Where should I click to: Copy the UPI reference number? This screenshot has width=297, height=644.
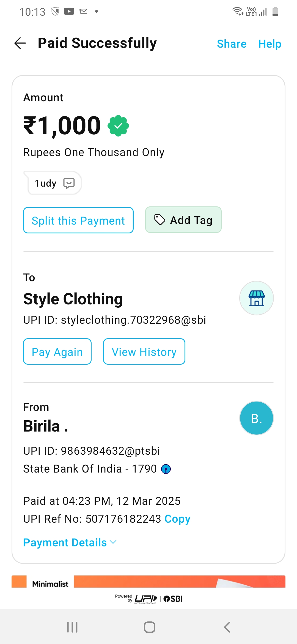click(177, 519)
